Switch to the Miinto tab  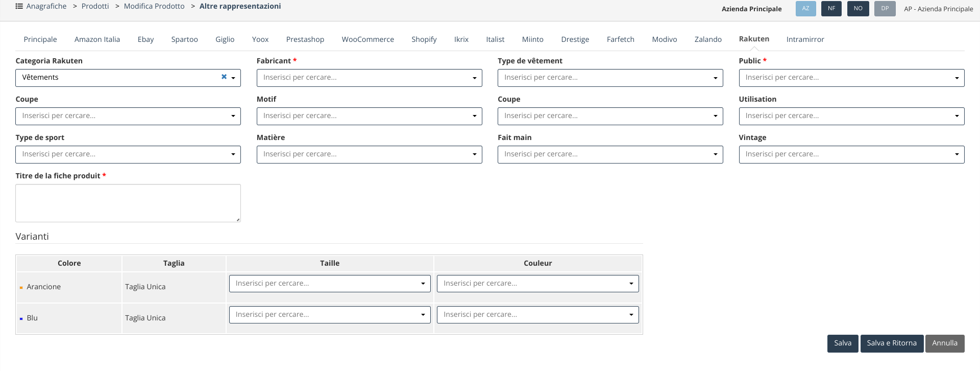(533, 39)
